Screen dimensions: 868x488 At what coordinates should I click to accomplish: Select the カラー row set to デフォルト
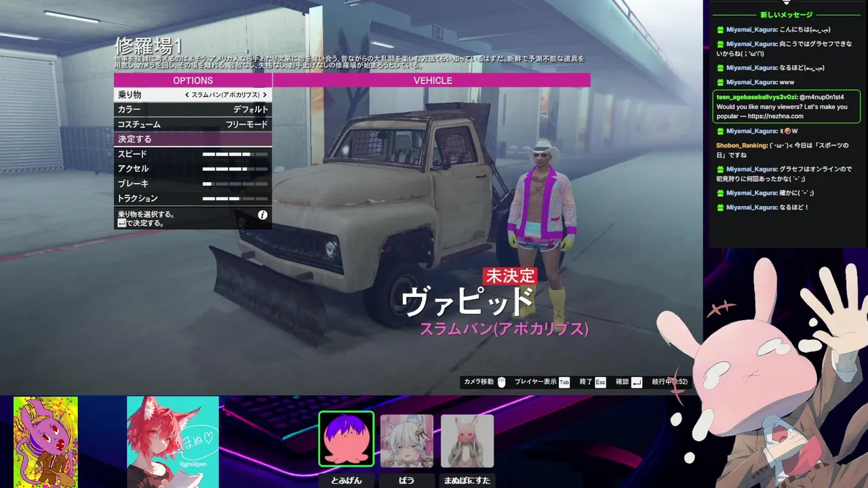(x=193, y=110)
